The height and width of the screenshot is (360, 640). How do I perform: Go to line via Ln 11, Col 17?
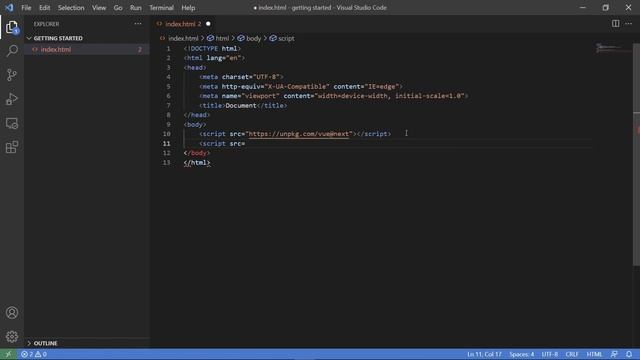click(484, 354)
